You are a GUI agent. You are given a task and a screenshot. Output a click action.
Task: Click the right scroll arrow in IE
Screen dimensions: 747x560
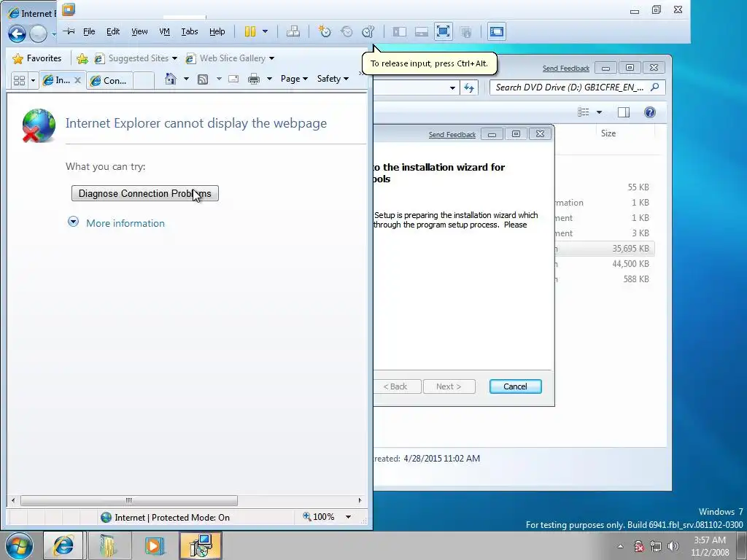click(360, 500)
